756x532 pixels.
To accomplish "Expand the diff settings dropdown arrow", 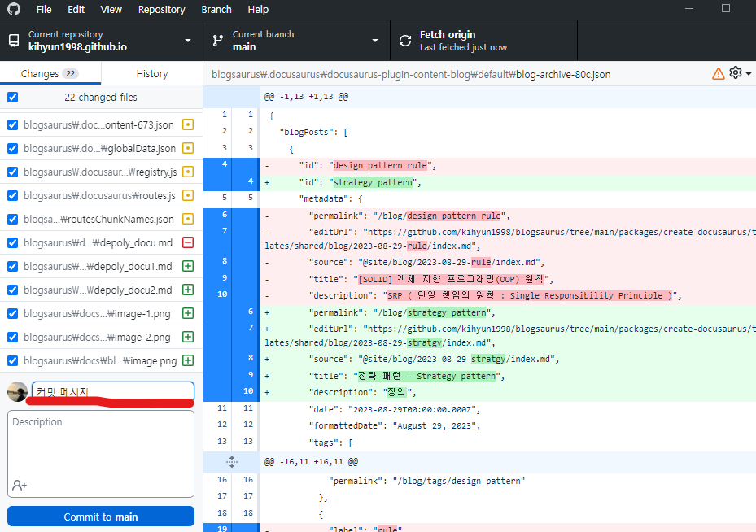I will [749, 74].
